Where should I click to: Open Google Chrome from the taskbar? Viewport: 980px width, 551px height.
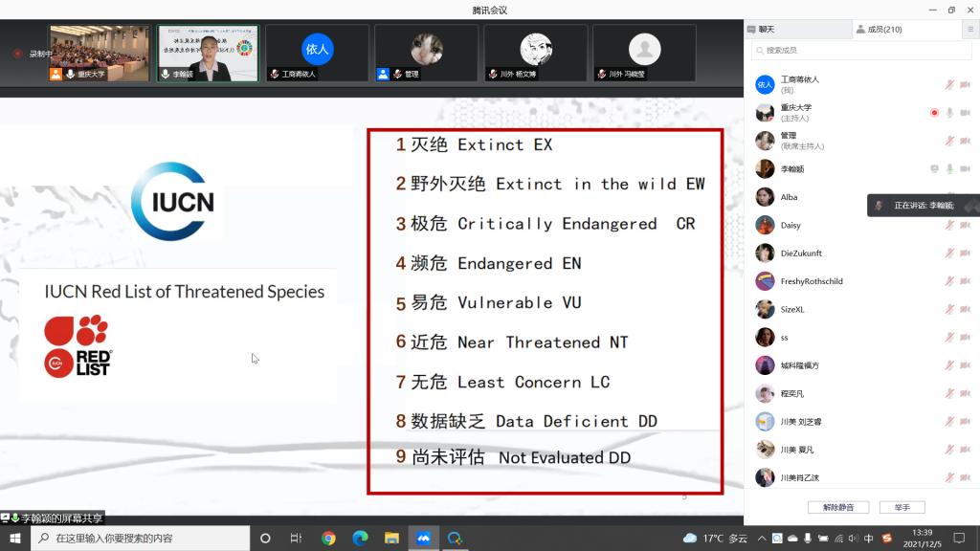tap(328, 538)
